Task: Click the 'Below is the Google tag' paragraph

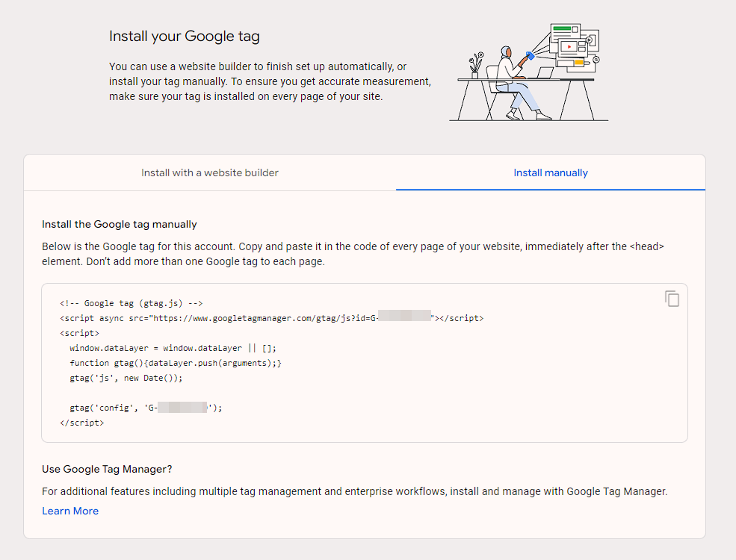Action: tap(353, 254)
